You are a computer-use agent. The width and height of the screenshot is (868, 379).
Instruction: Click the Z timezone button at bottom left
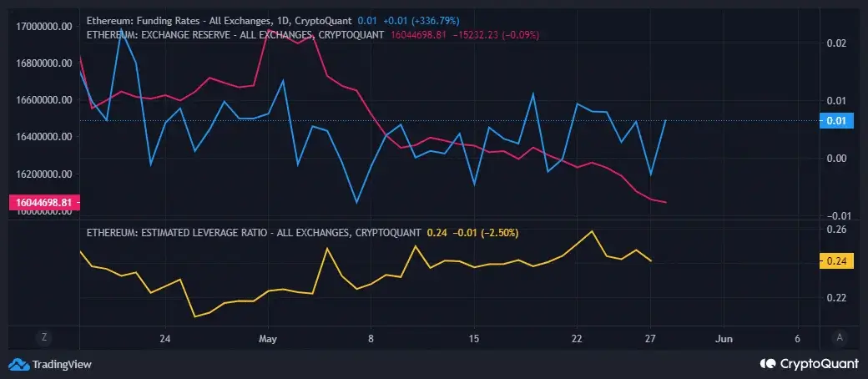pos(44,337)
